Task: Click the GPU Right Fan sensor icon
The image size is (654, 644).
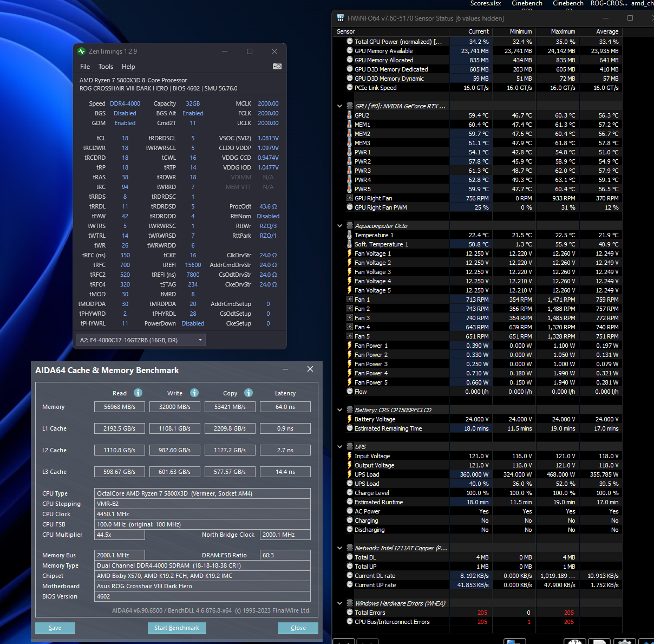Action: point(350,198)
